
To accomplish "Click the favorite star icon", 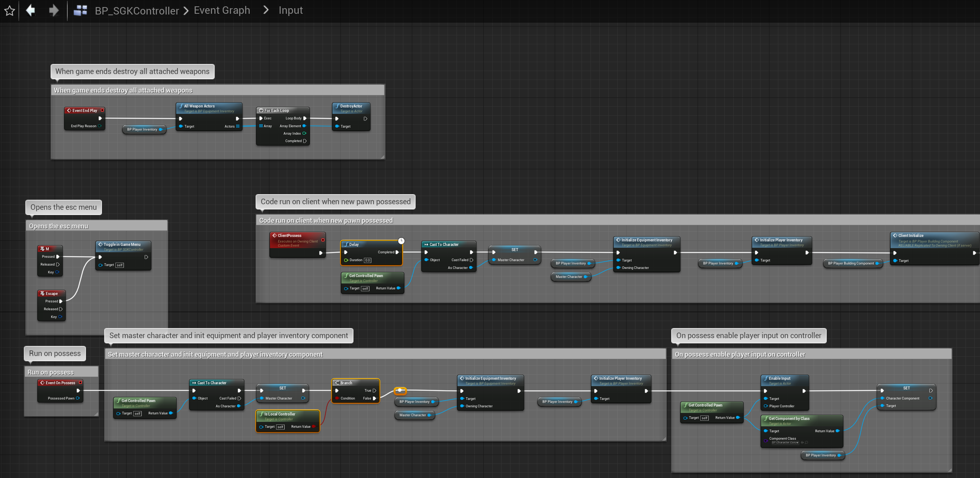I will (10, 11).
